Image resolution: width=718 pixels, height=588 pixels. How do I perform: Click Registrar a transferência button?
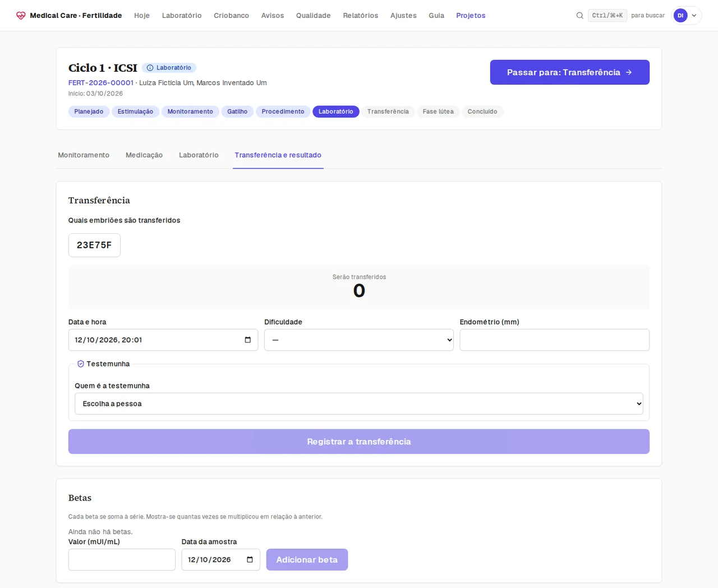click(359, 442)
